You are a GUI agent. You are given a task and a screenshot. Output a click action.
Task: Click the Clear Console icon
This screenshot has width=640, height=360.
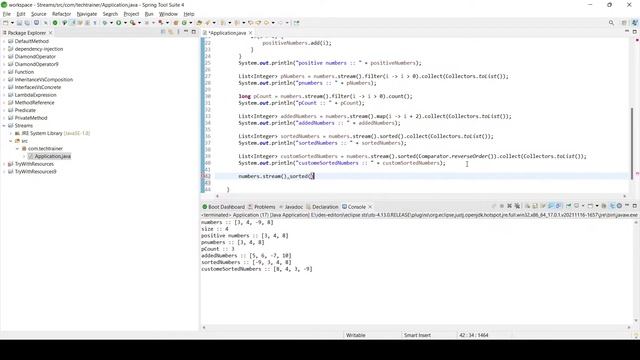coord(527,206)
